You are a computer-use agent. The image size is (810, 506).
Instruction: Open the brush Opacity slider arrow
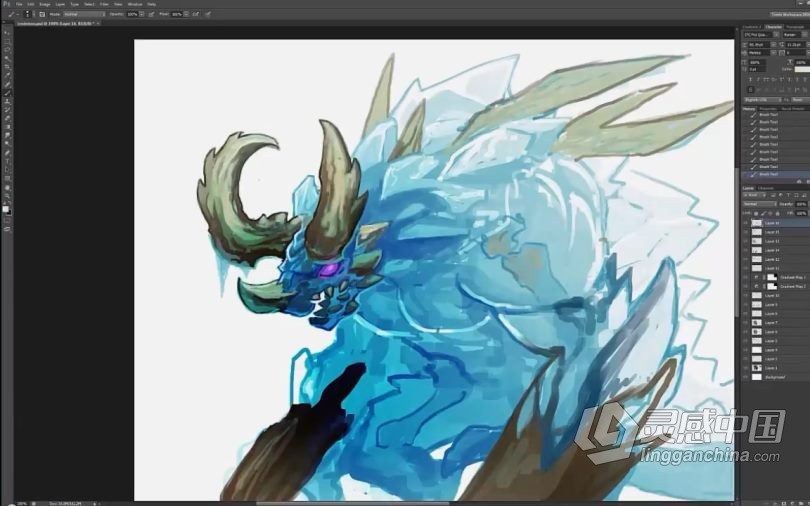[x=142, y=14]
